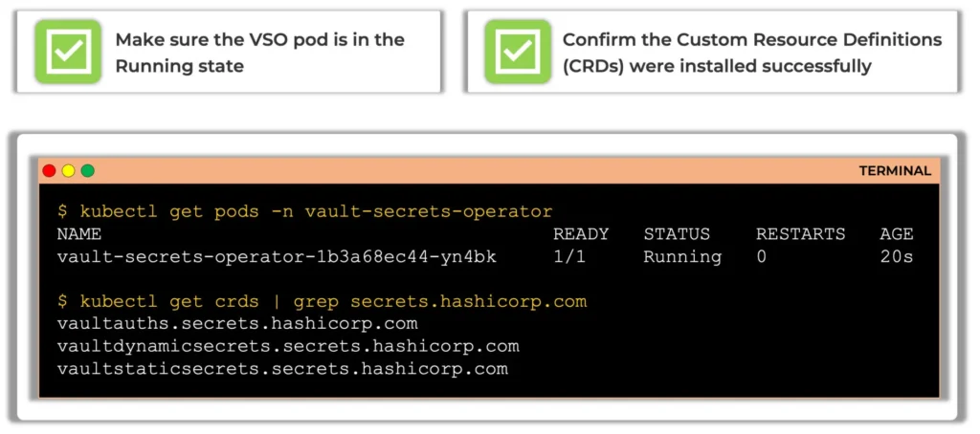Click the 'Running' status value
Viewport: 980px width, 434px height.
tap(682, 256)
